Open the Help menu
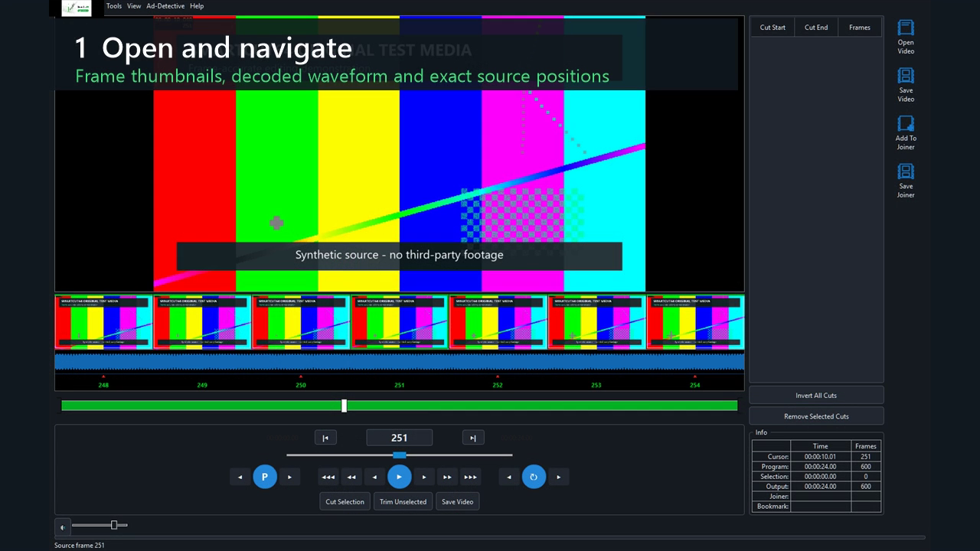Screen dimensions: 980x551 pyautogui.click(x=197, y=6)
